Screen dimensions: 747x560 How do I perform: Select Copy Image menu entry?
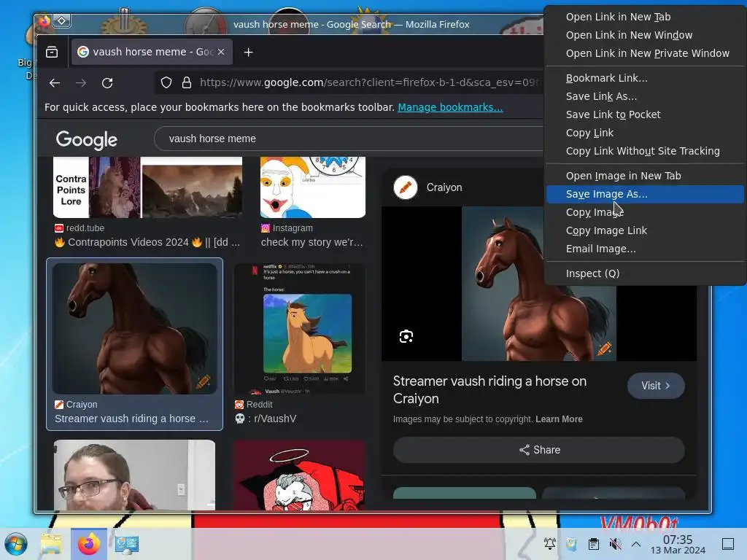(645, 212)
